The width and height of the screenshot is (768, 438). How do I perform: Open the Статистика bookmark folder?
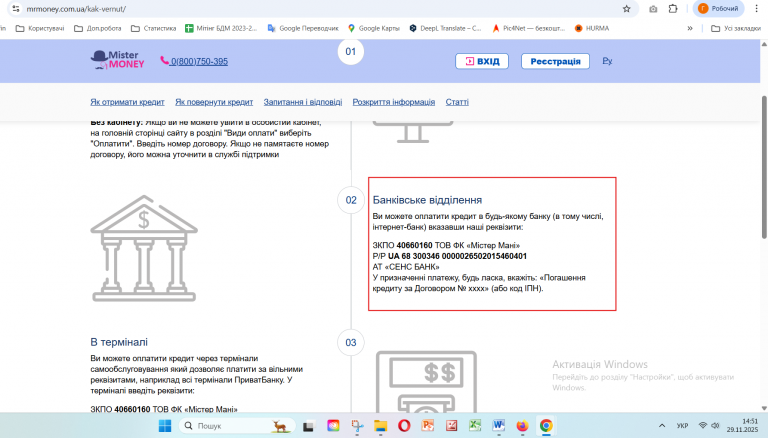[x=154, y=28]
